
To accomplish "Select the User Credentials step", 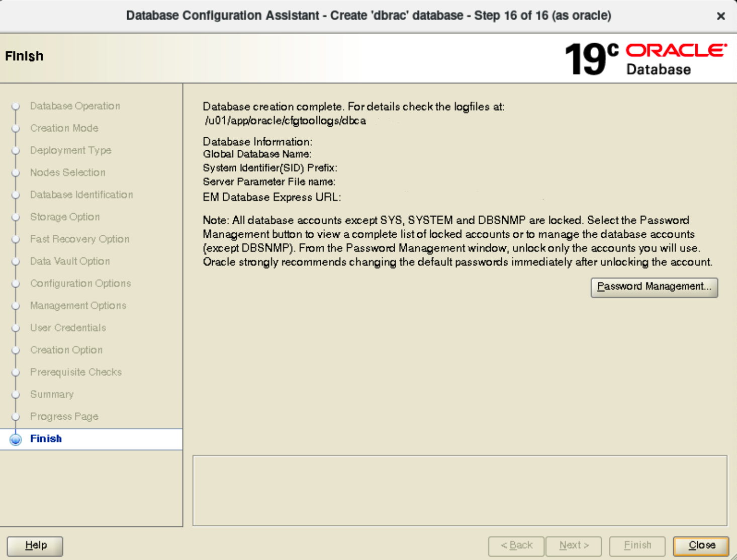I will pyautogui.click(x=68, y=327).
